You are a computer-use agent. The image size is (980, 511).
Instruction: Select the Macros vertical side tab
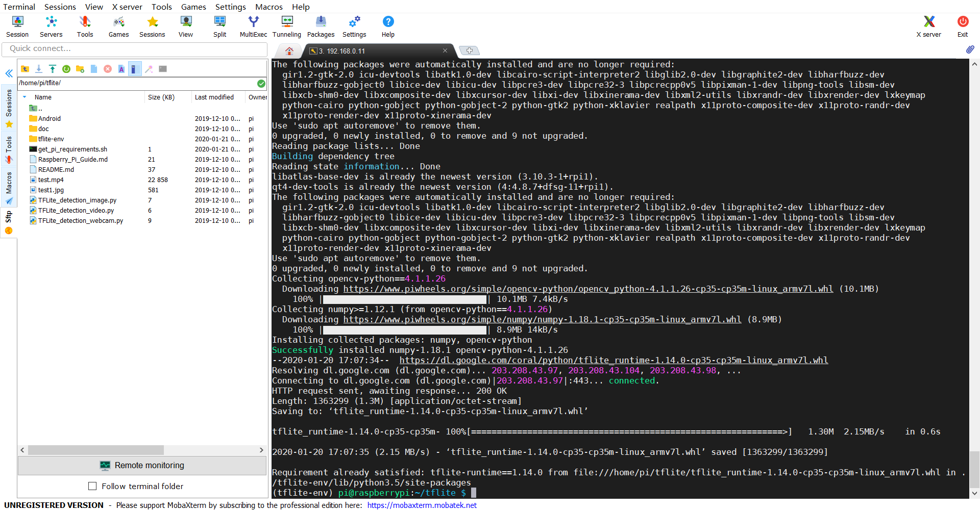tap(9, 187)
